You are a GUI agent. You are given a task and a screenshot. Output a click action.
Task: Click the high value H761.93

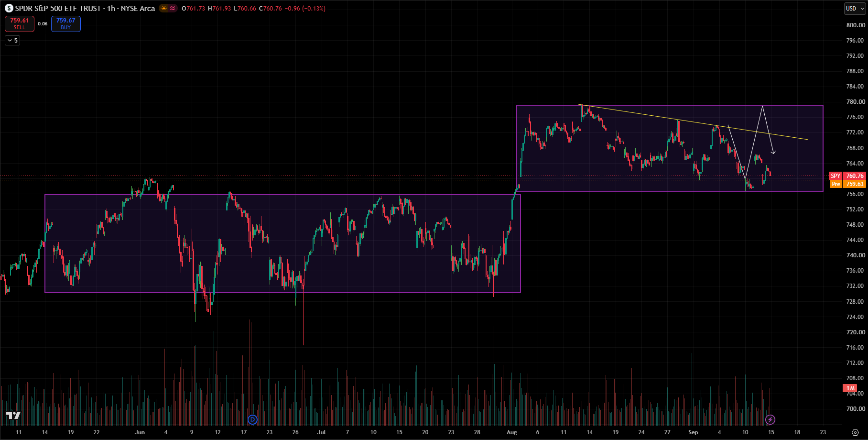click(x=219, y=9)
